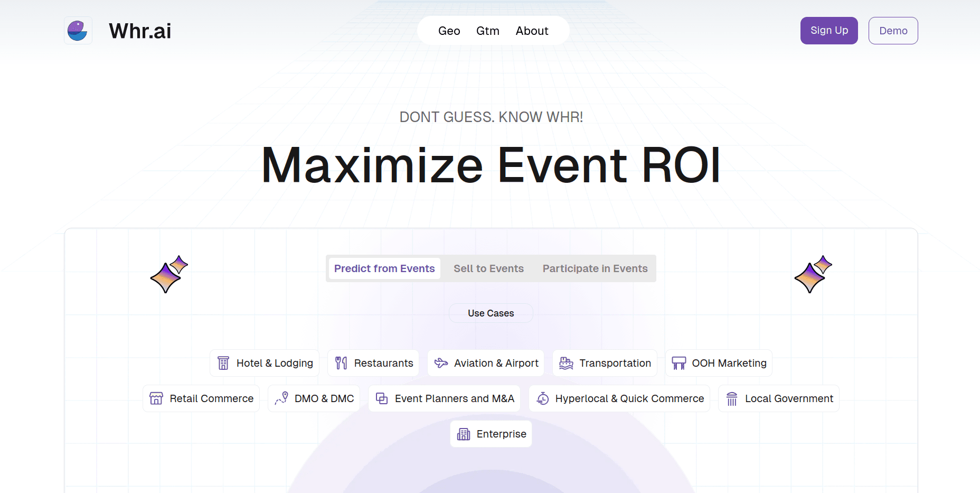The height and width of the screenshot is (493, 980).
Task: Click the Whr.ai brand name
Action: click(x=140, y=31)
